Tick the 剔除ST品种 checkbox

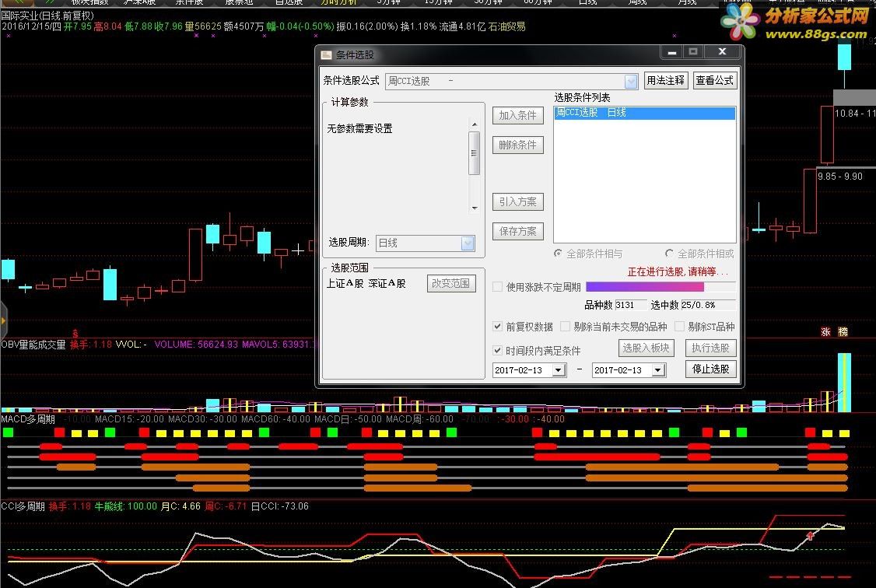pos(680,327)
